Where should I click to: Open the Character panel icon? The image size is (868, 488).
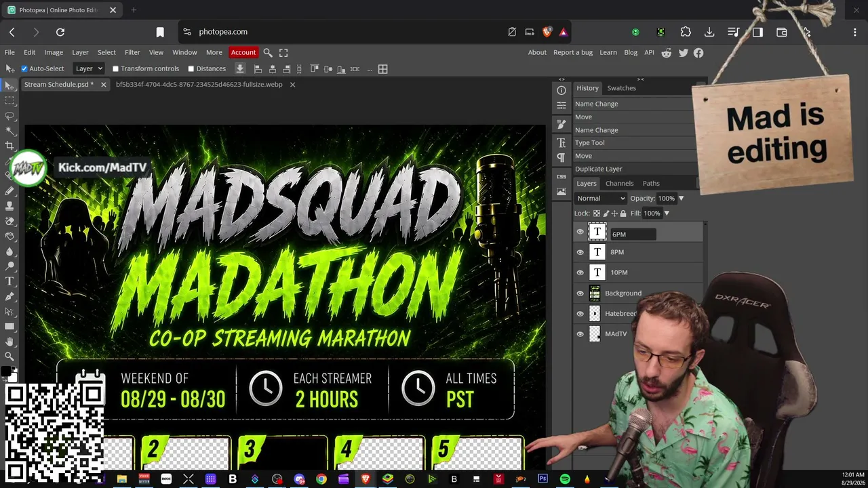[561, 143]
